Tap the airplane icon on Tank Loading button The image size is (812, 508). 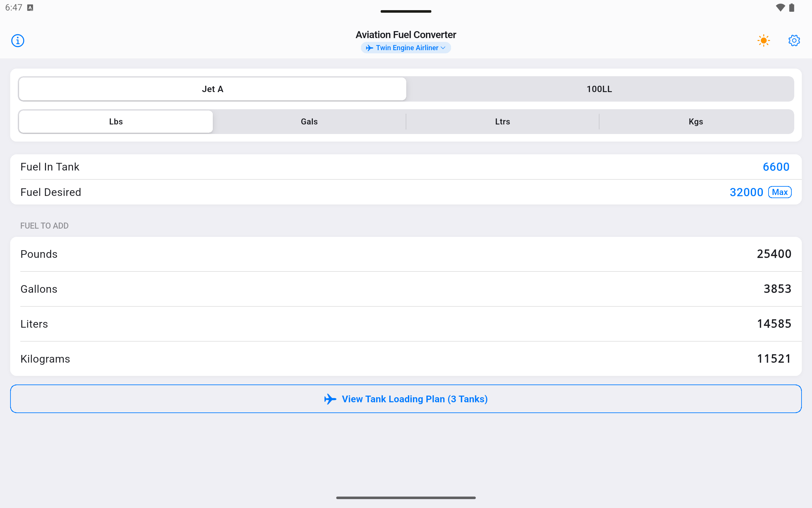pyautogui.click(x=330, y=399)
